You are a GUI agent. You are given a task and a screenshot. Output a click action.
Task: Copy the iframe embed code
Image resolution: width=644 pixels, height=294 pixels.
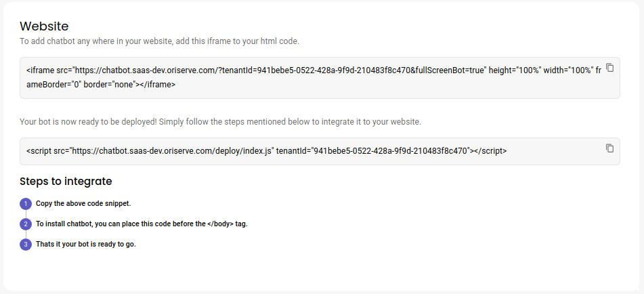pos(610,68)
